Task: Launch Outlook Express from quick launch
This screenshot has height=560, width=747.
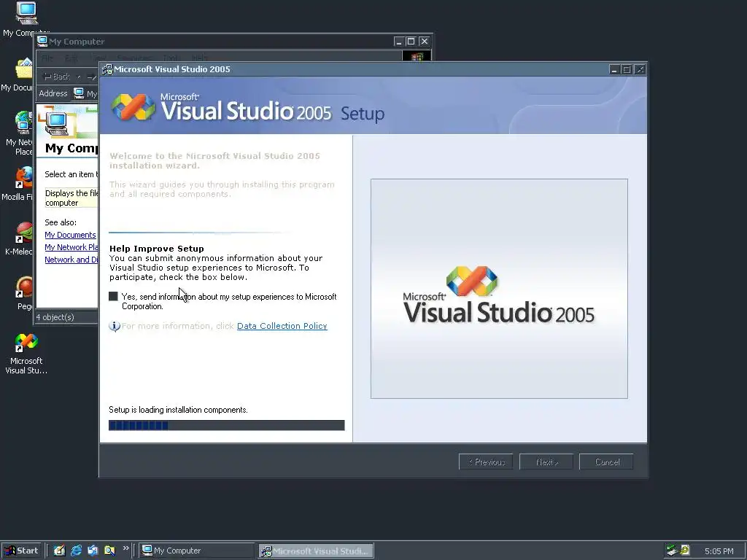Action: pyautogui.click(x=93, y=551)
